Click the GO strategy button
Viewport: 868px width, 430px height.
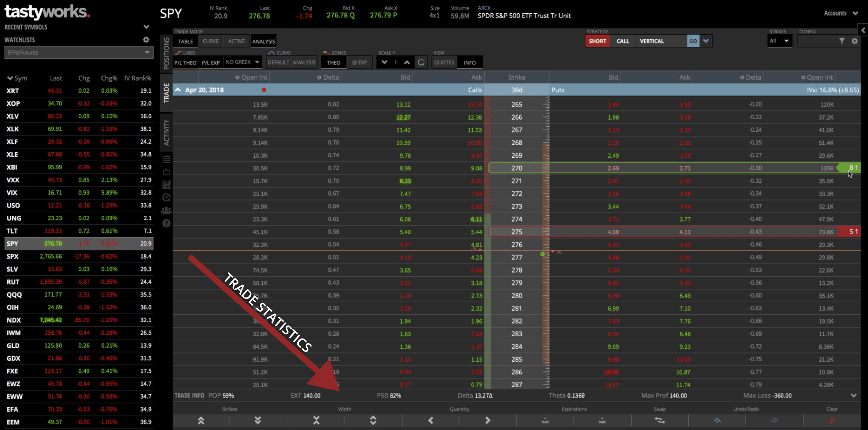[x=693, y=41]
